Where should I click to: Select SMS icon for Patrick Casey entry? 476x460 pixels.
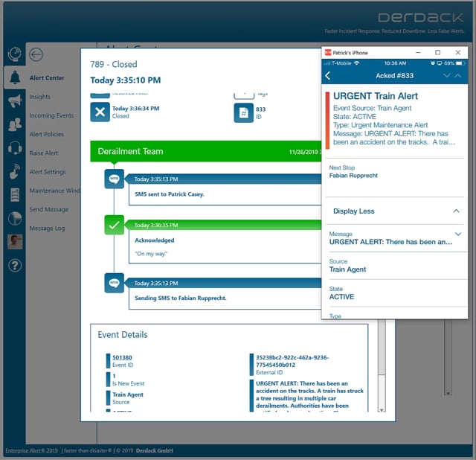pyautogui.click(x=114, y=179)
